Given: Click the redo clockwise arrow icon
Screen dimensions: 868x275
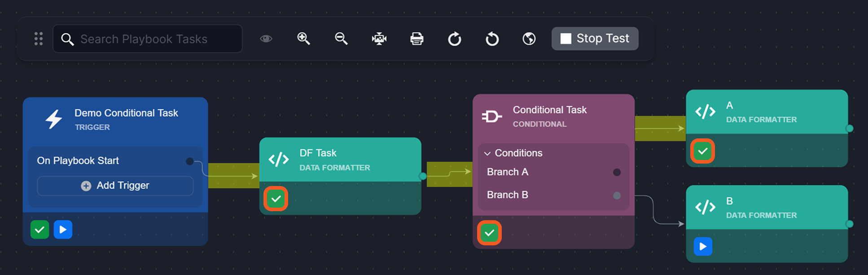Looking at the screenshot, I should (455, 39).
